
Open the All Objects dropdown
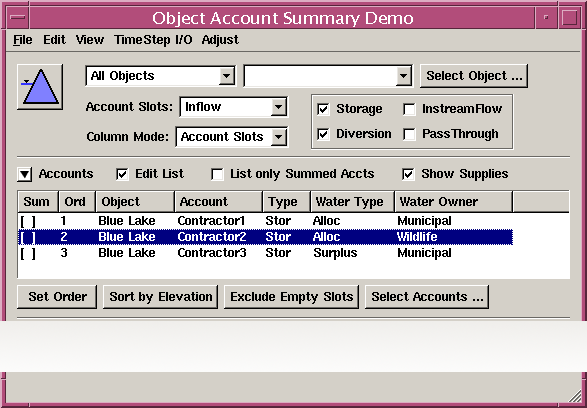(x=161, y=76)
